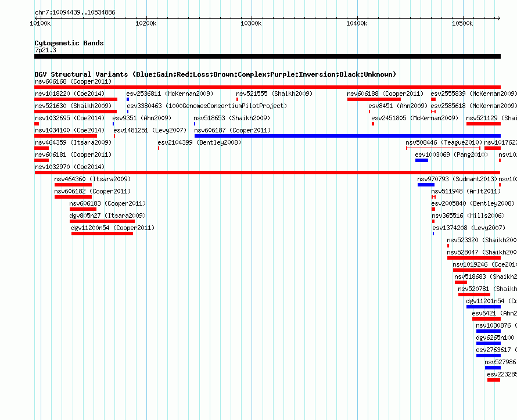Viewport: 517px width, 420px height.
Task: Select nsv521630 (Shaikh2009) label
Action: 73,106
